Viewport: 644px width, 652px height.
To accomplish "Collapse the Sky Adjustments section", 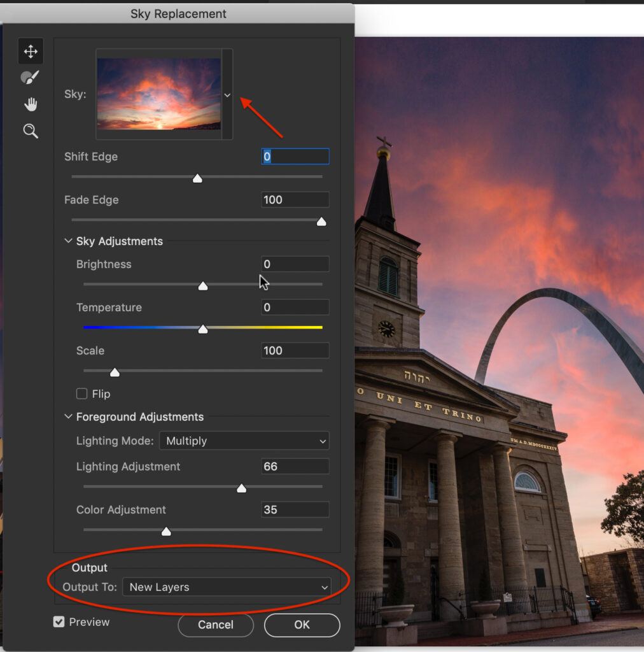I will [69, 241].
